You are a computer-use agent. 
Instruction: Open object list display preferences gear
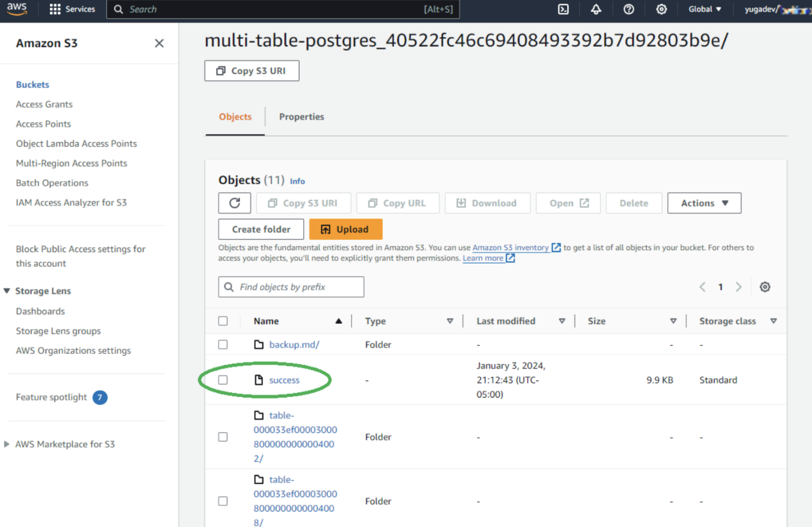(765, 287)
